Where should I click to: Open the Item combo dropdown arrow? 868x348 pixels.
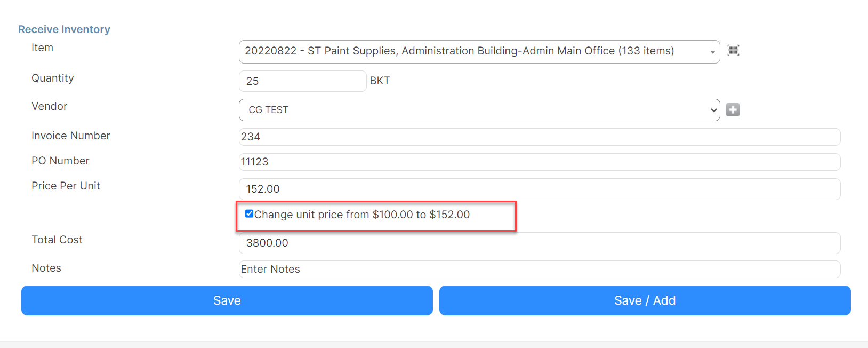(x=712, y=52)
